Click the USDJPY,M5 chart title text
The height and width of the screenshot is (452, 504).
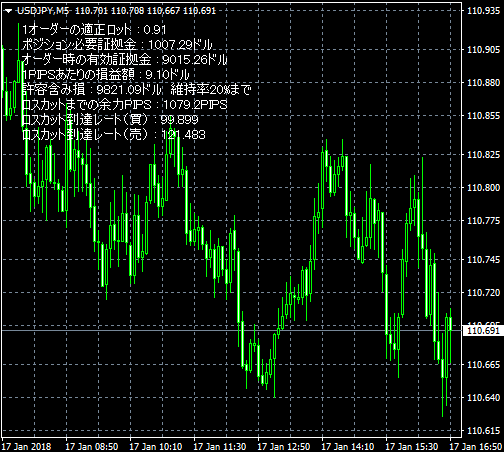[x=43, y=11]
